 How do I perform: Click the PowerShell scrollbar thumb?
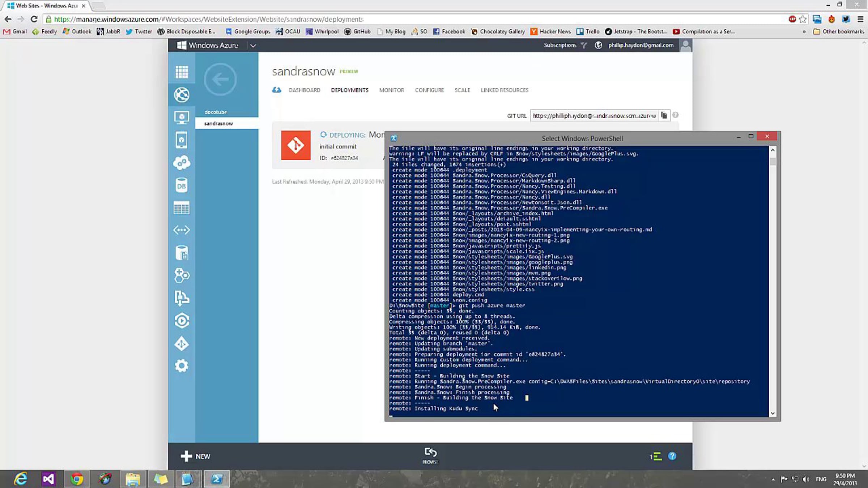pos(773,161)
